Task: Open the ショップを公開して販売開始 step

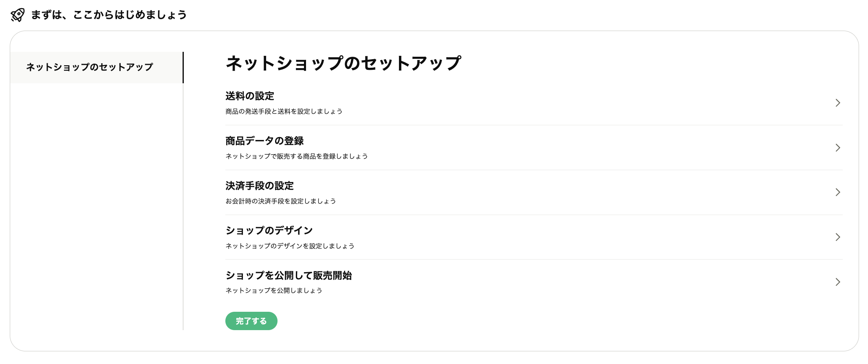Action: (x=289, y=276)
